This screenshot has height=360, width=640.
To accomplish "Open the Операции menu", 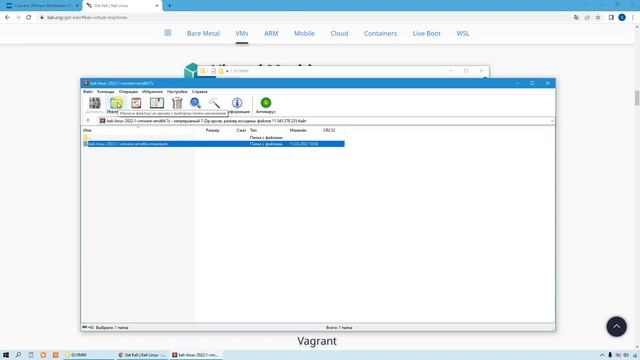I will click(128, 92).
